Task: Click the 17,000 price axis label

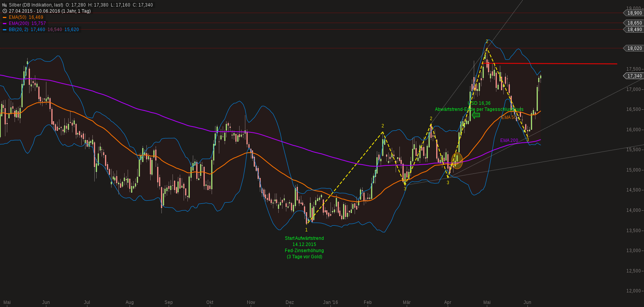Action: [634, 89]
